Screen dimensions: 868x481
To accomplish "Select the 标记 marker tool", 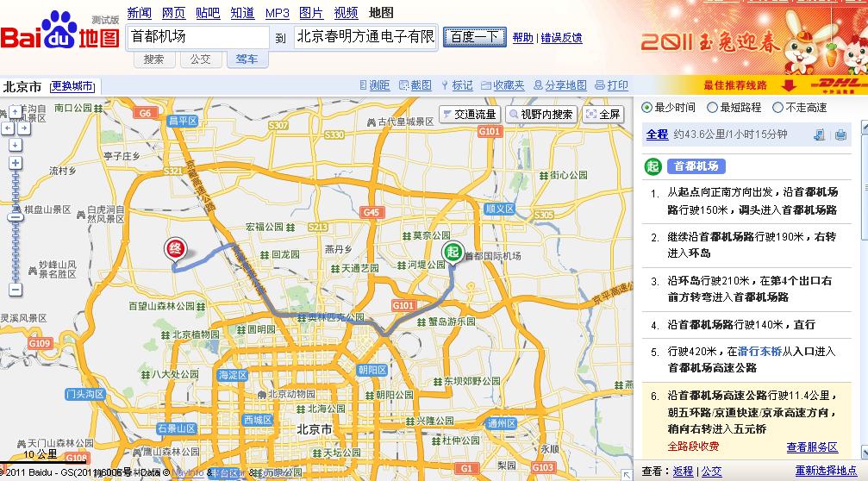I will (x=457, y=85).
